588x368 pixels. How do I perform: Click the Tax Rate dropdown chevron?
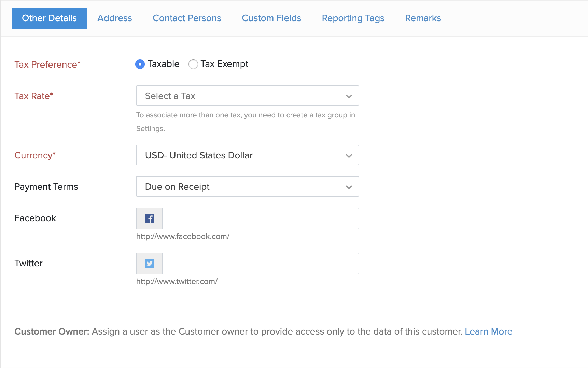pyautogui.click(x=349, y=96)
